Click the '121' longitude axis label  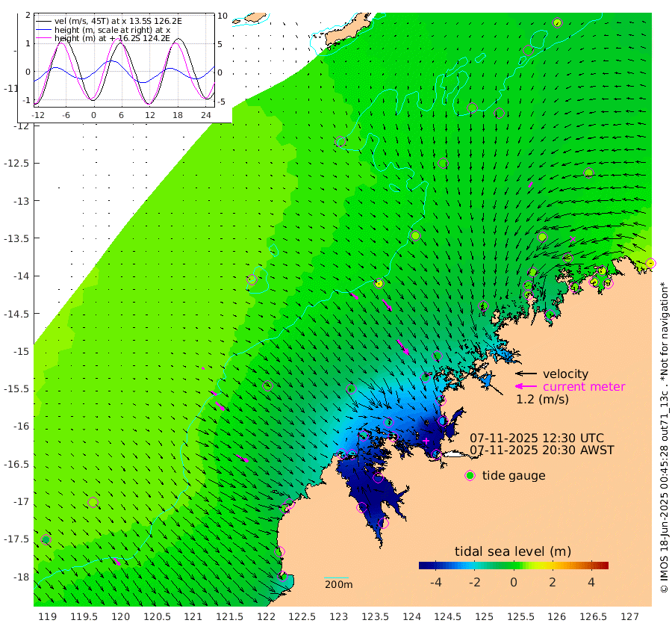tap(193, 617)
